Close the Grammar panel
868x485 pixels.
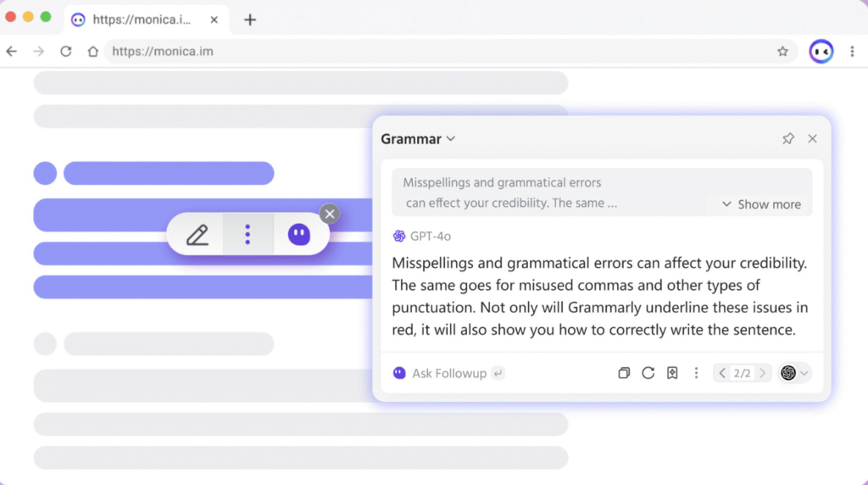click(812, 138)
